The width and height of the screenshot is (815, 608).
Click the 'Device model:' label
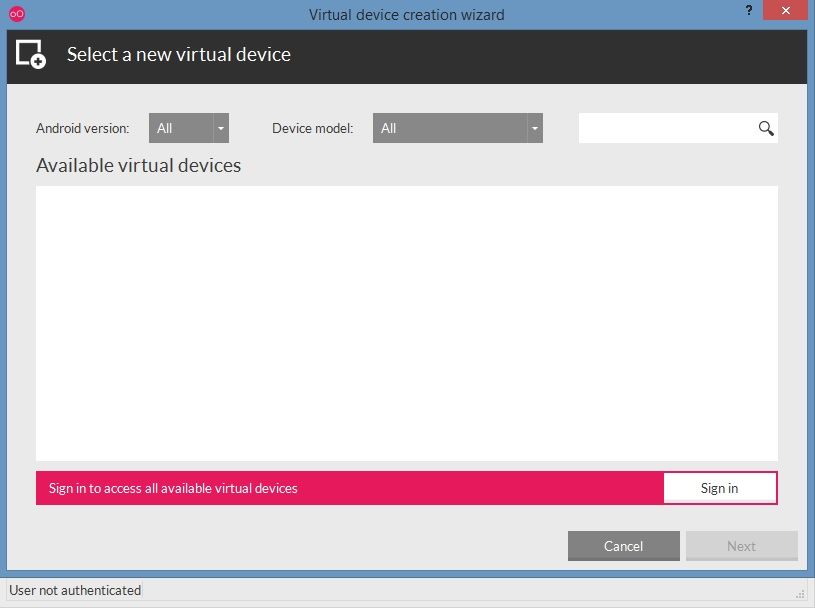[313, 128]
